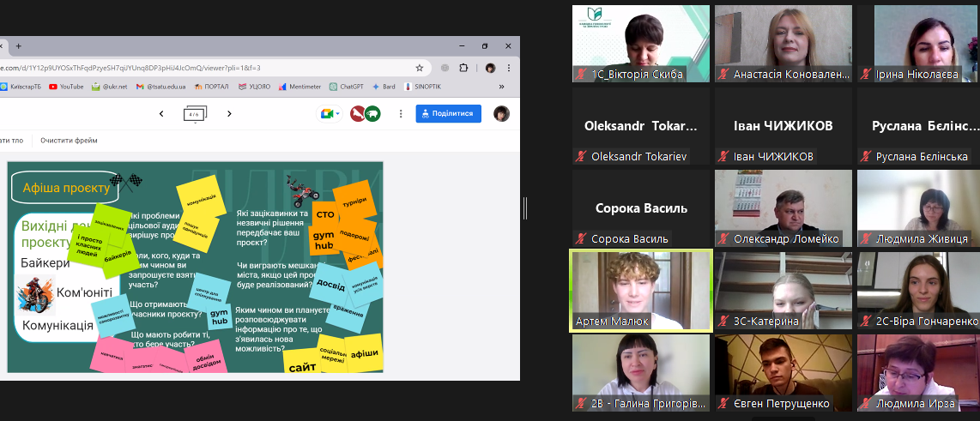Viewport: 980px width, 421px height.
Task: Open the УЦОЯО bookmark
Action: (254, 87)
